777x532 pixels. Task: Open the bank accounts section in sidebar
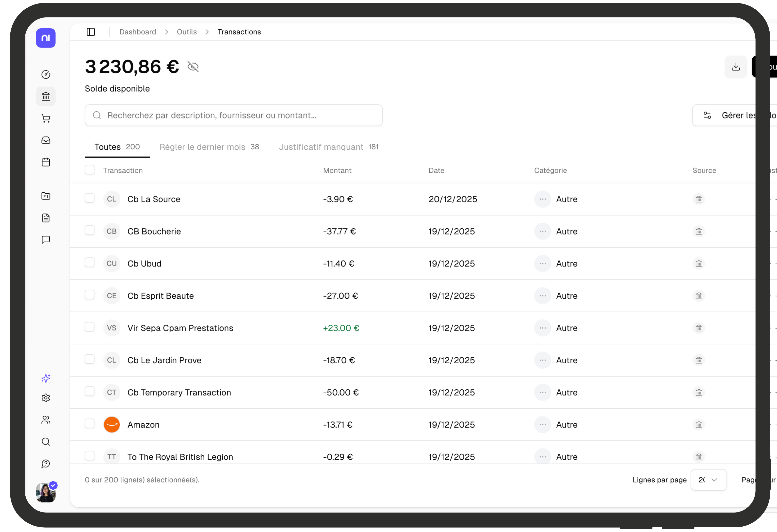coord(46,96)
